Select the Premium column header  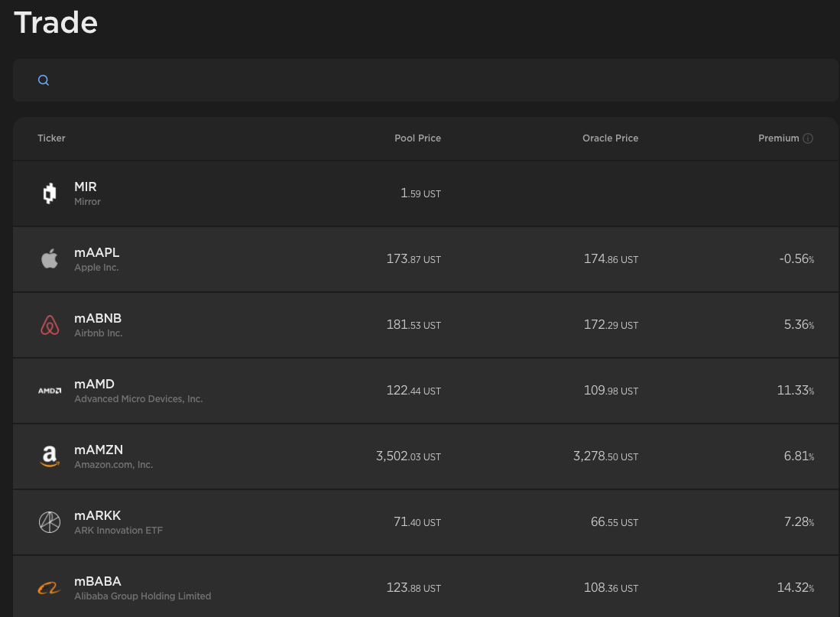click(x=778, y=138)
